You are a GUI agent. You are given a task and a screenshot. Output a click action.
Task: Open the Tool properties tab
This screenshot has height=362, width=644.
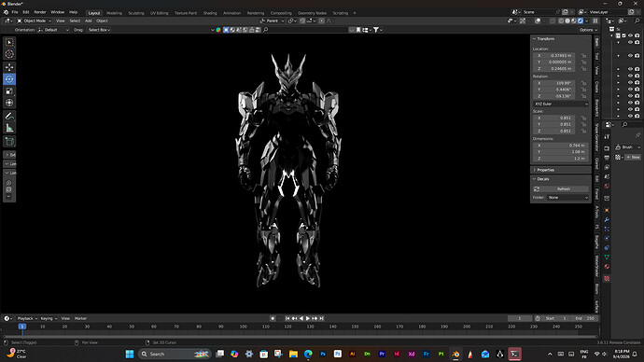(607, 136)
